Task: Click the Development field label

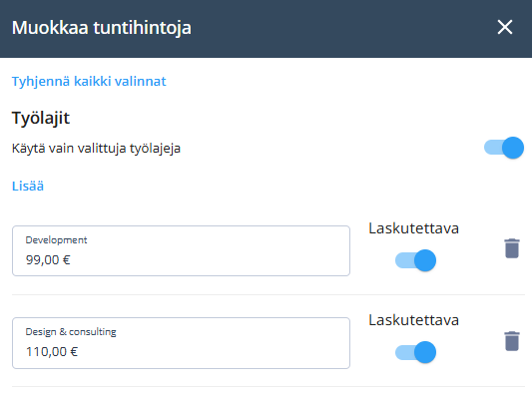Action: tap(56, 240)
